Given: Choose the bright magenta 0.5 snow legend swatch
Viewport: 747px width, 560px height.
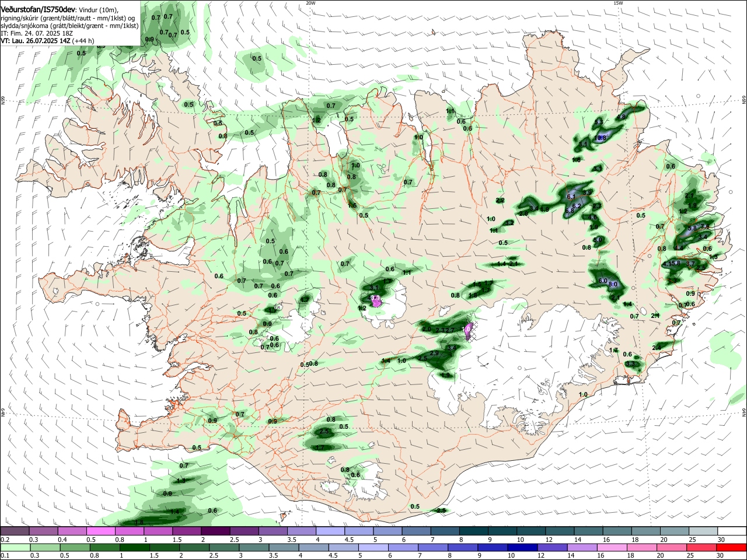Looking at the screenshot, I should (x=100, y=531).
